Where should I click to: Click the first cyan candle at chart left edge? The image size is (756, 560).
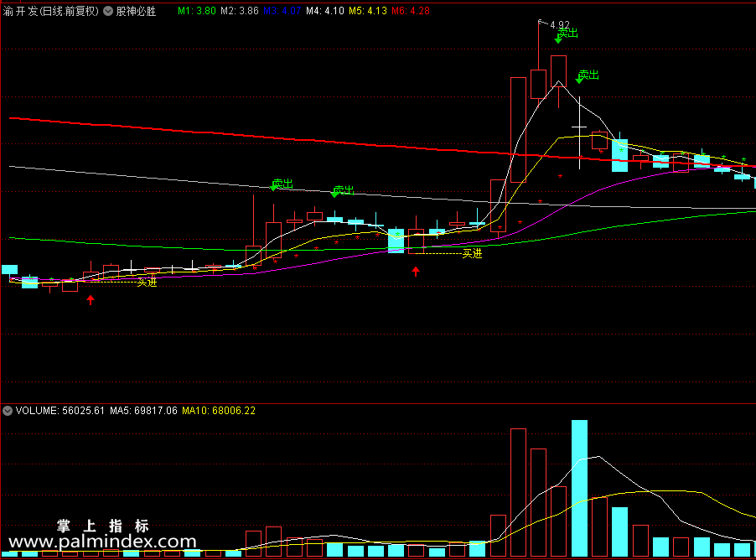click(x=10, y=270)
